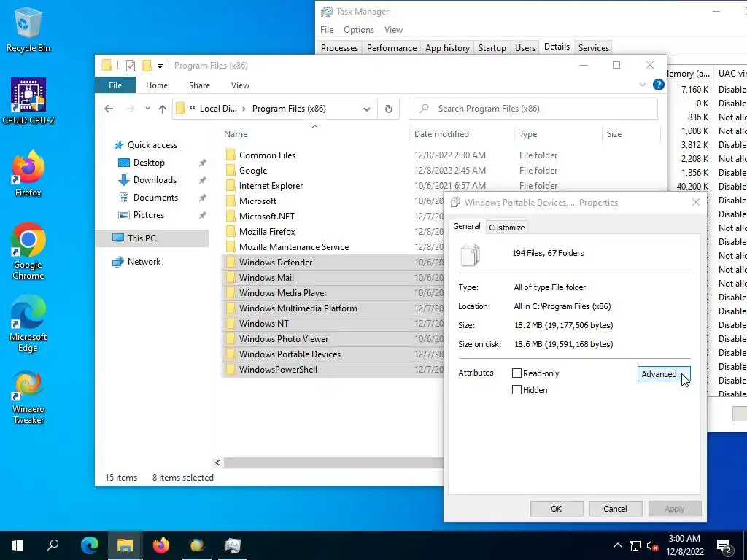
Task: Open the address bar history dropdown
Action: (x=367, y=109)
